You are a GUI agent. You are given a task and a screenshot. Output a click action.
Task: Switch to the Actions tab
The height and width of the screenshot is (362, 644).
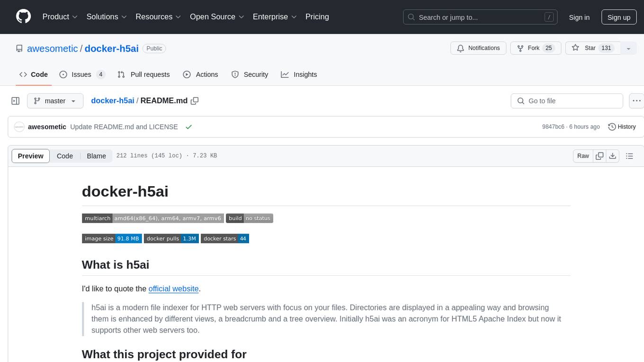[200, 74]
